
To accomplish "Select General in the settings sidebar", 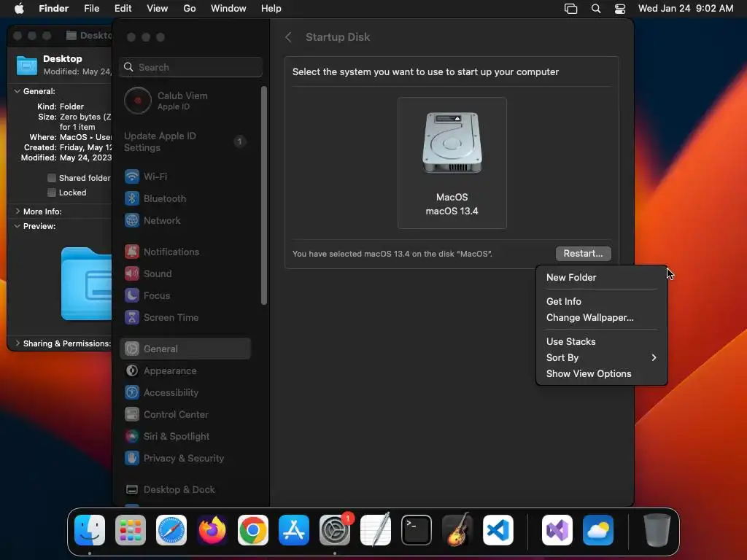I will (186, 349).
